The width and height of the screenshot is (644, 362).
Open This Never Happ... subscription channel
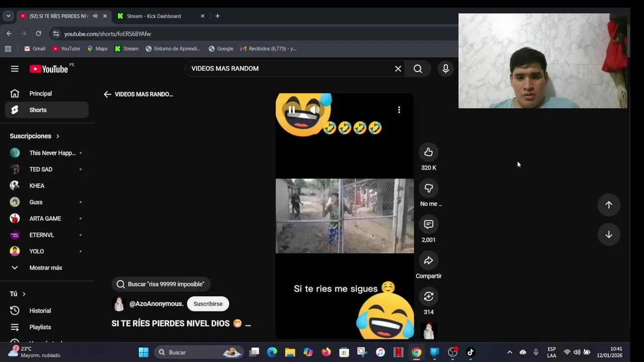[x=47, y=153]
